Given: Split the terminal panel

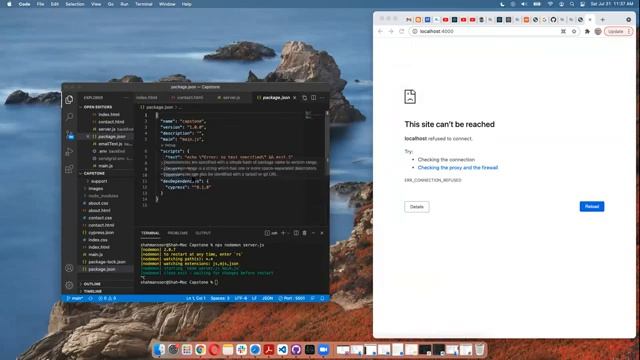Looking at the screenshot, I should click(296, 233).
